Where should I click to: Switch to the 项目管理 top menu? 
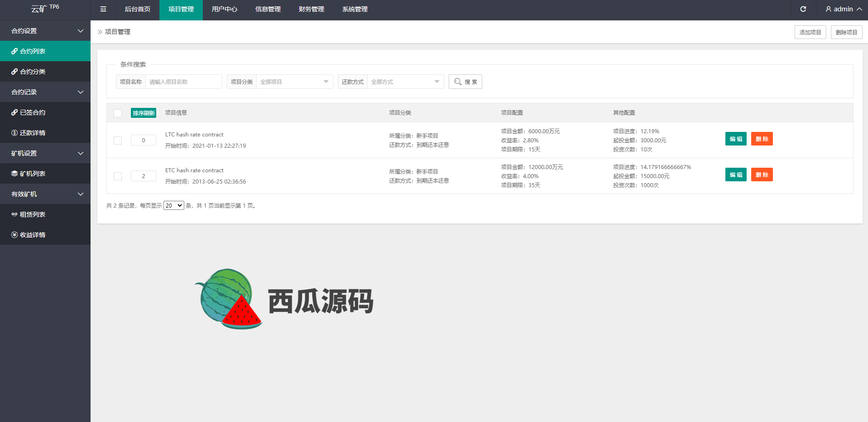[x=181, y=9]
